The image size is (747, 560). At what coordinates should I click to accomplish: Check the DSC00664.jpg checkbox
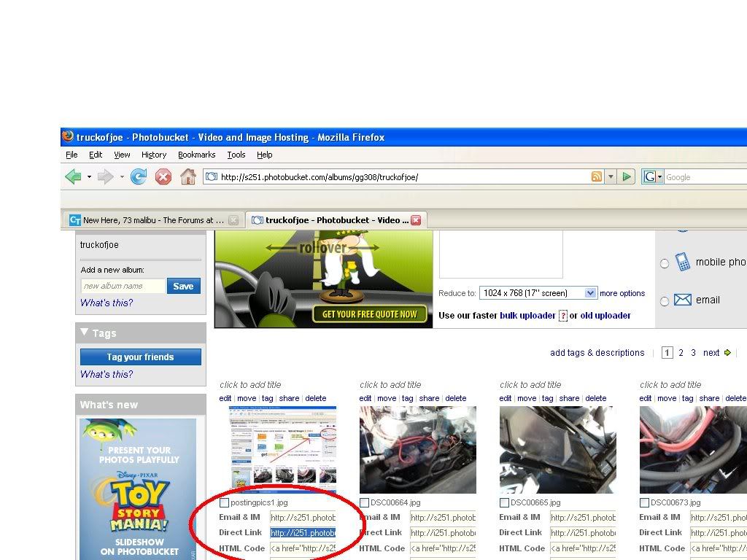(365, 502)
